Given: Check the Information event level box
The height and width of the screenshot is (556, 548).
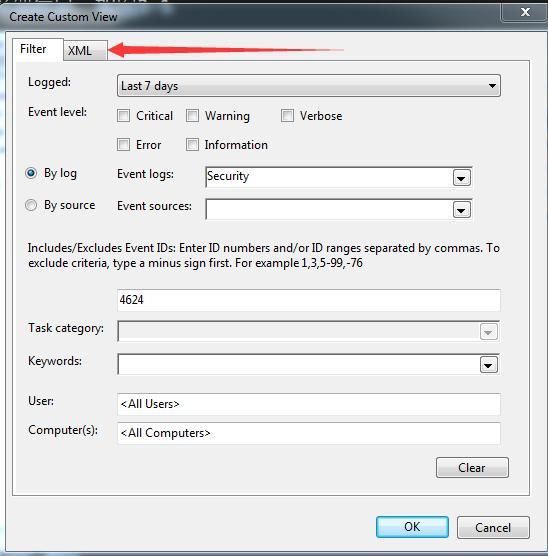Looking at the screenshot, I should point(192,145).
